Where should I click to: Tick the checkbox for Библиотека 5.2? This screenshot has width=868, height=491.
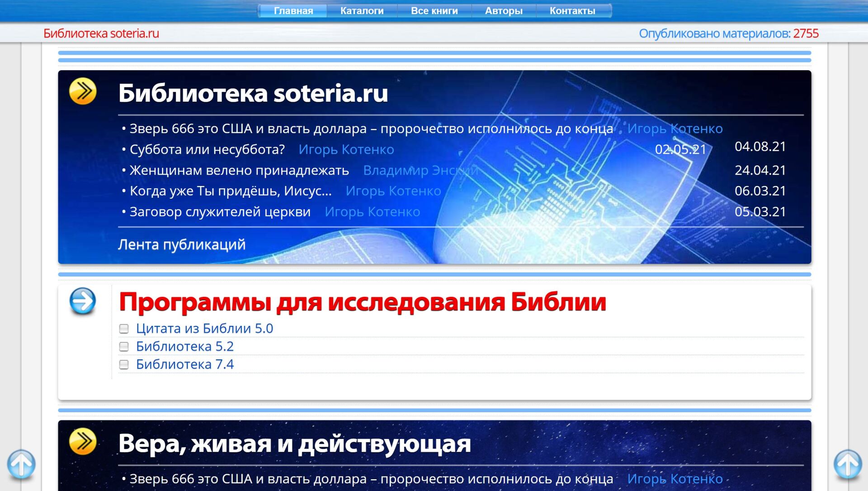point(124,347)
